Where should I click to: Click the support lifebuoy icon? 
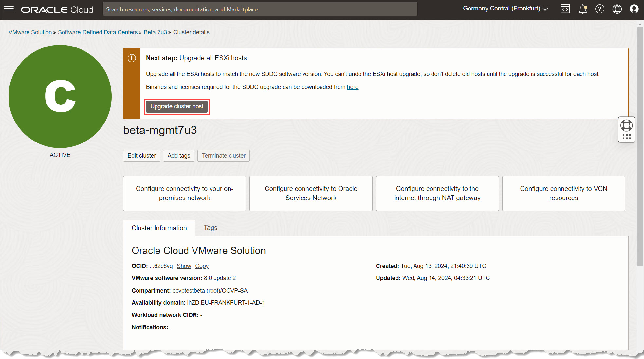626,125
